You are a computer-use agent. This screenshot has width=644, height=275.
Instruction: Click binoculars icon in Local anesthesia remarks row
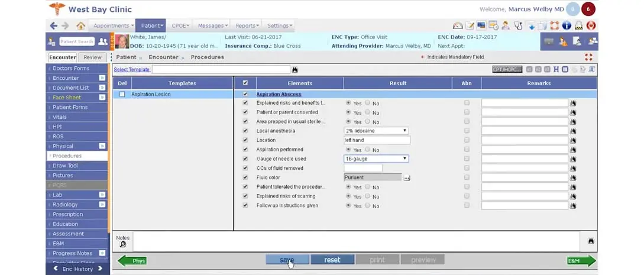(573, 131)
